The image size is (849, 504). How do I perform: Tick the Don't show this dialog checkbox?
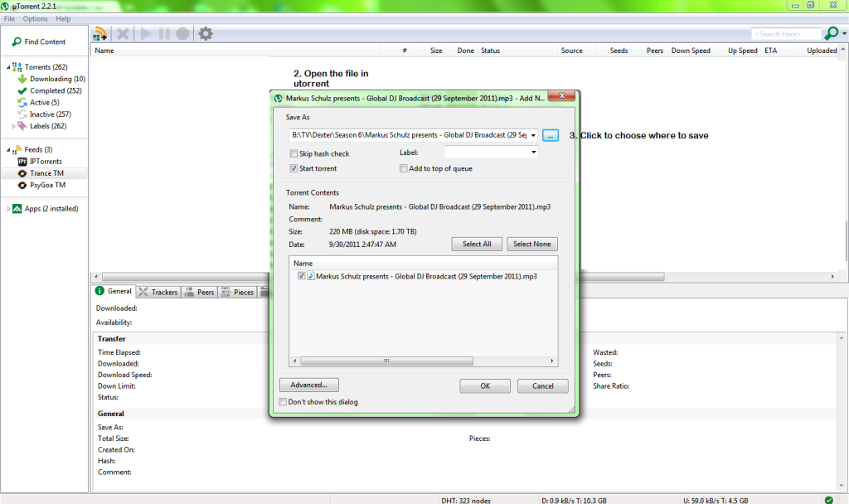(x=283, y=402)
